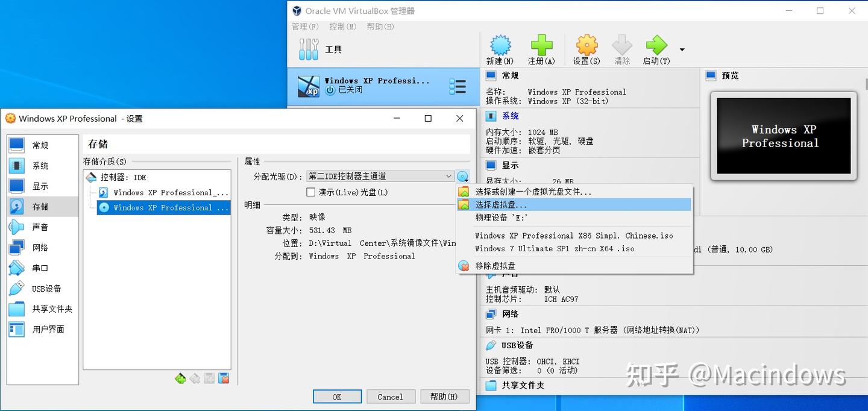Click 显示 section header in details pane
The image size is (868, 411).
pos(510,165)
